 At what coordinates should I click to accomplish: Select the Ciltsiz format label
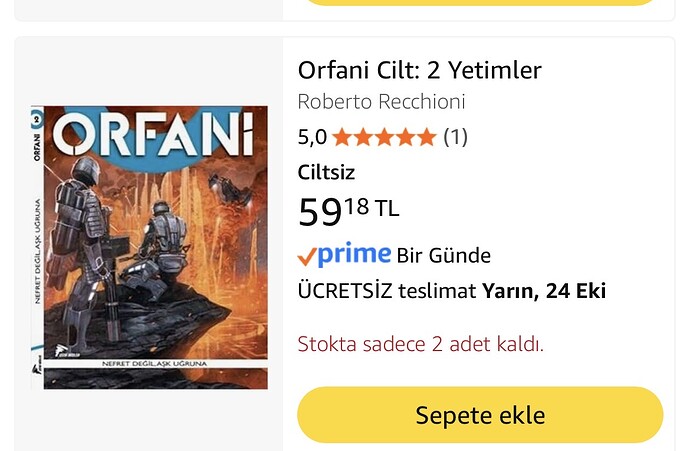click(326, 172)
